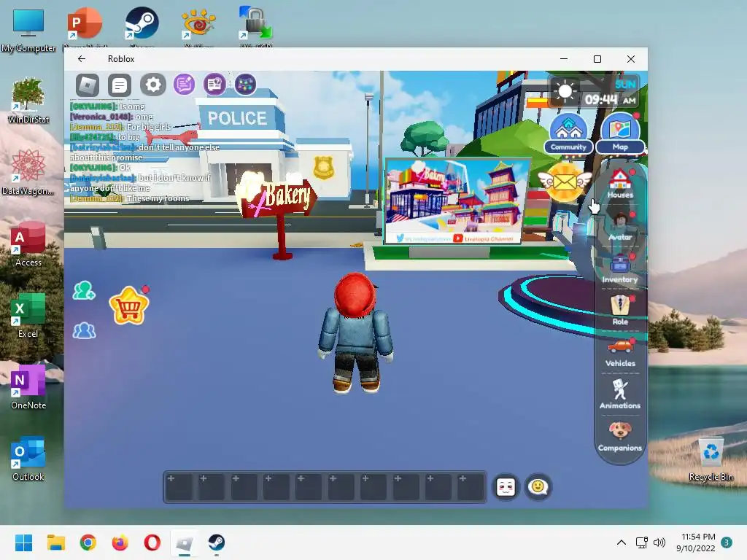Click the in-game day and time display
Image resolution: width=747 pixels, height=560 pixels.
click(x=595, y=92)
